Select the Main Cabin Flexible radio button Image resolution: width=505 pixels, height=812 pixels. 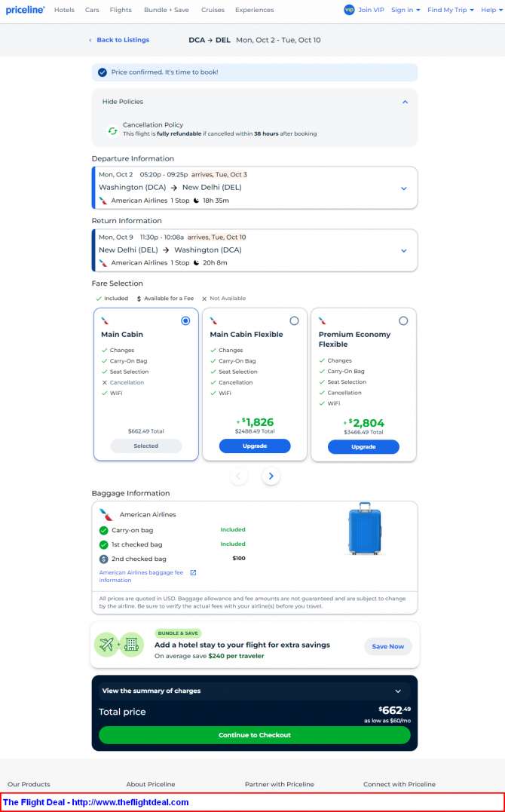pos(294,321)
